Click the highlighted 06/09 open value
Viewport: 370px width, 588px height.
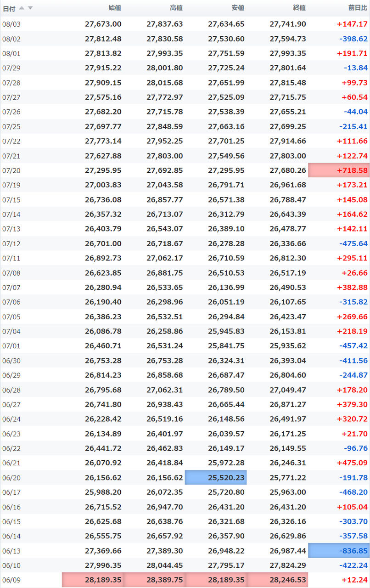coord(93,580)
